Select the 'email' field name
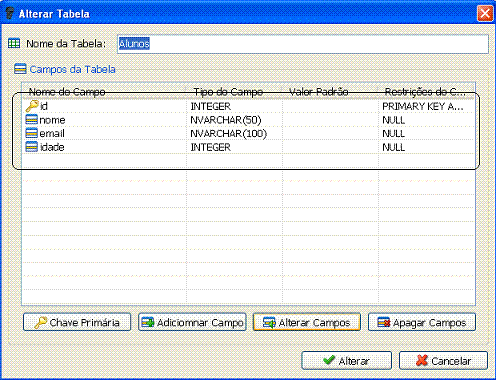The height and width of the screenshot is (380, 496). point(52,133)
